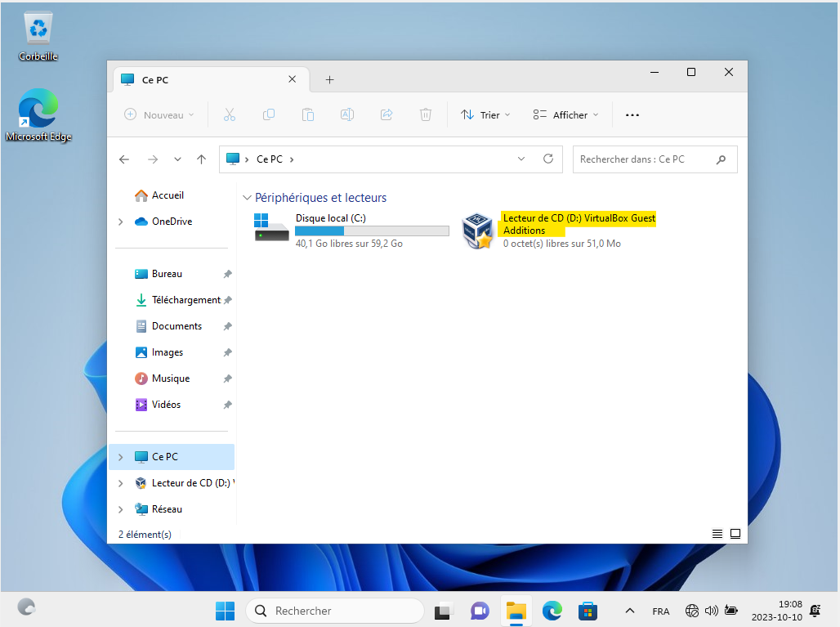Screen dimensions: 840x627
Task: Click the Nouveau button
Action: 159,115
